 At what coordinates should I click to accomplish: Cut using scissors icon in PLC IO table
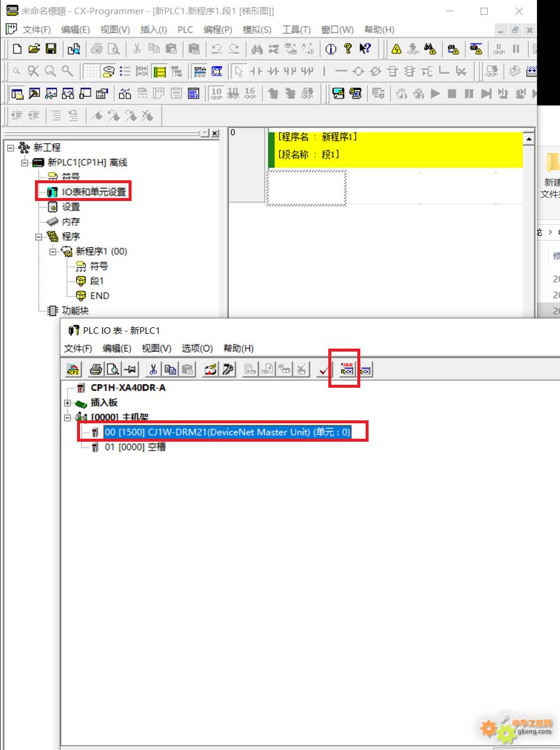152,370
